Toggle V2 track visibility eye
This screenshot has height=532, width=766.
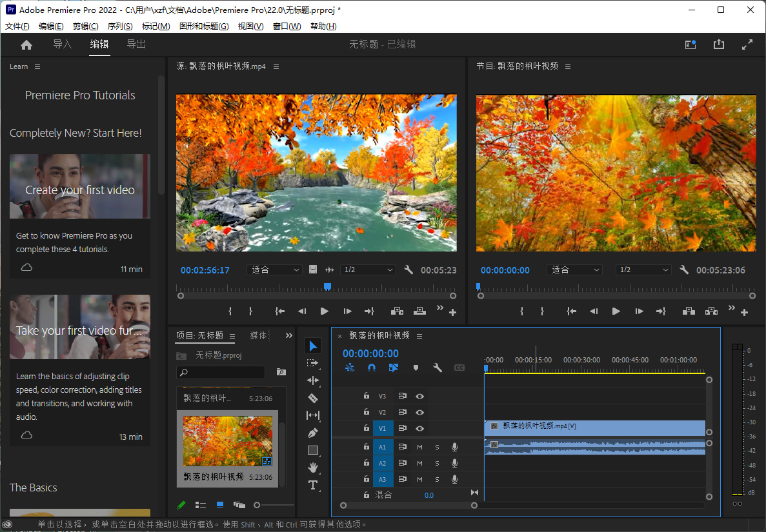click(419, 413)
